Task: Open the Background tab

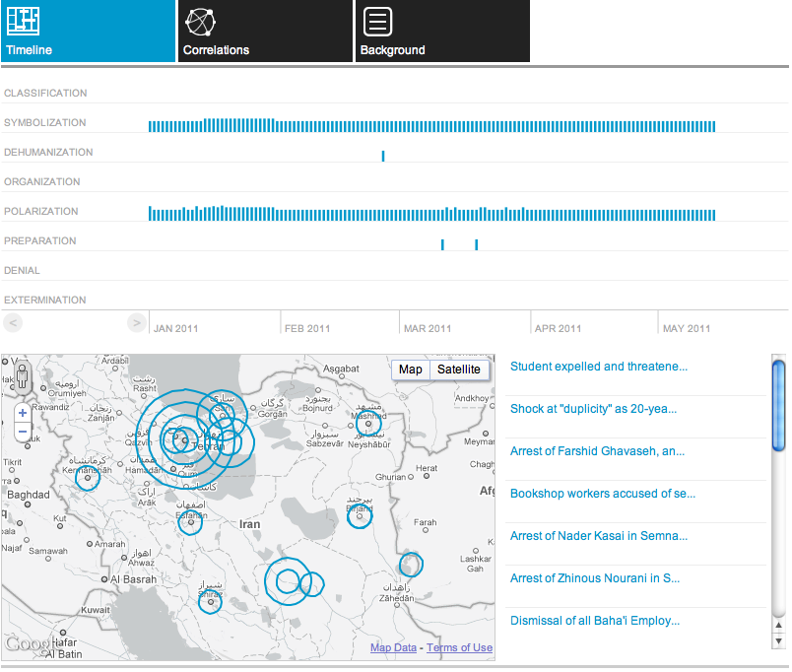Action: [x=442, y=32]
